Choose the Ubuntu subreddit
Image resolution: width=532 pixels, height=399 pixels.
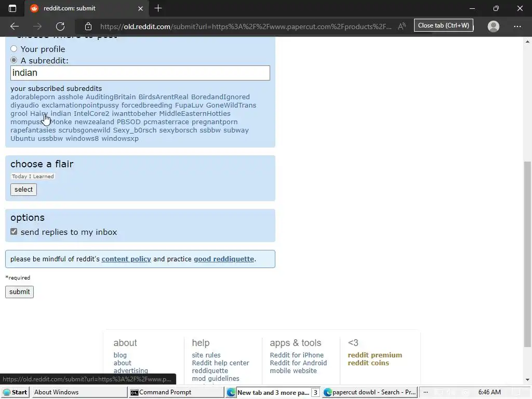coord(23,138)
